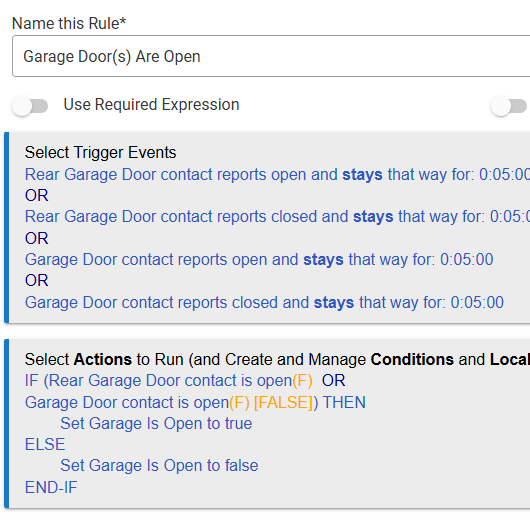Screen dimensions: 530x524
Task: Click the rule name field 'Garage Door(s) Are Open'
Action: (271, 56)
